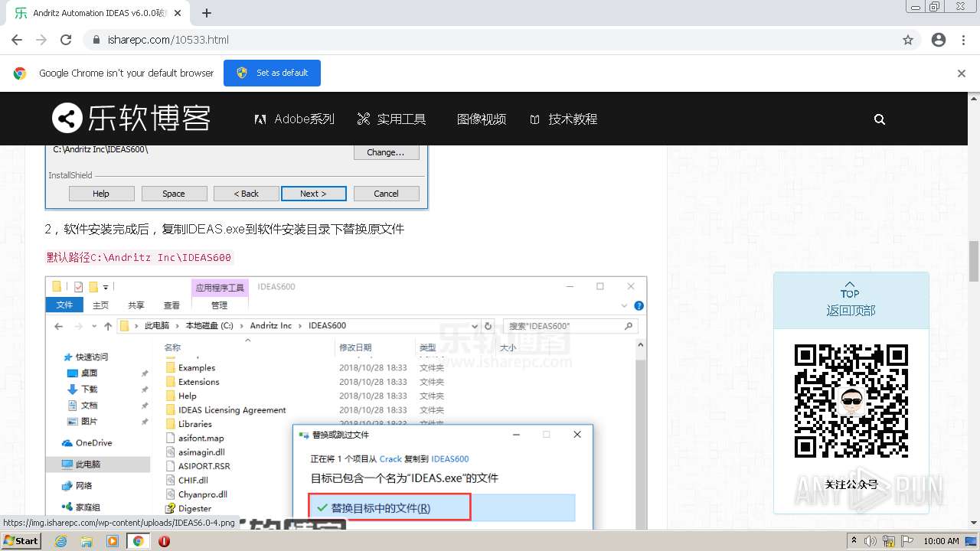The height and width of the screenshot is (551, 980).
Task: Bookmark this page with the star
Action: [908, 40]
